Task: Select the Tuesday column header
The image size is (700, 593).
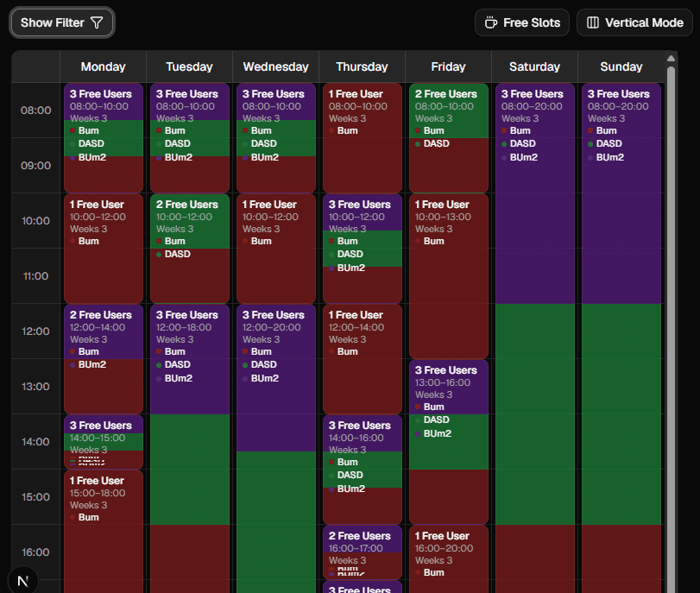Action: [x=189, y=66]
